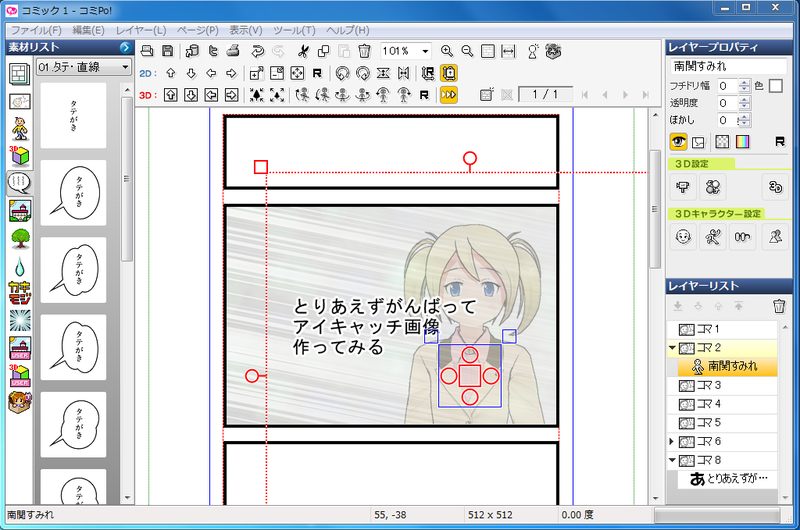Toggle the checkerboard transparency button
This screenshot has height=530, width=800.
tap(722, 142)
